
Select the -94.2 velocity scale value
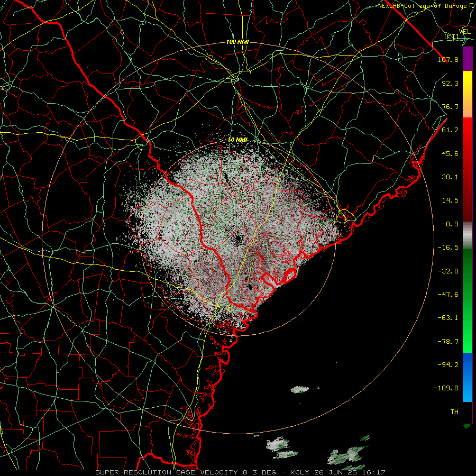tap(448, 365)
